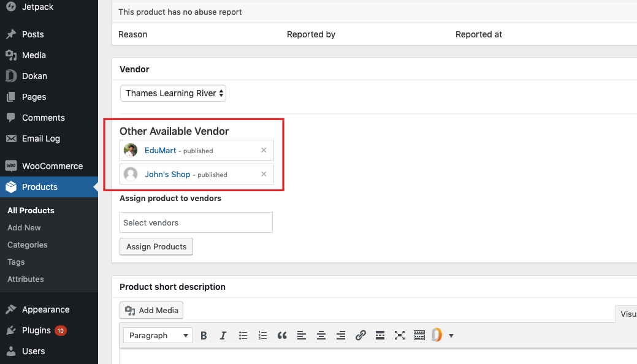Toggle bold formatting
The image size is (637, 364).
pyautogui.click(x=204, y=336)
